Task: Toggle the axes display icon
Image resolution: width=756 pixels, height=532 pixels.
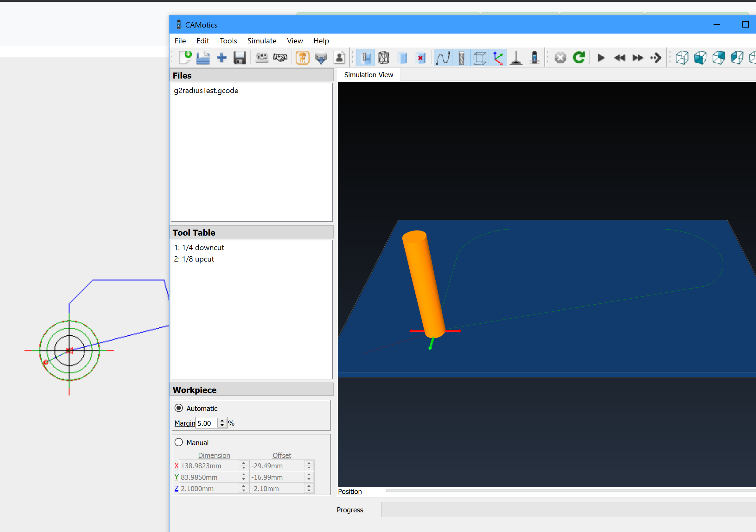Action: 498,58
